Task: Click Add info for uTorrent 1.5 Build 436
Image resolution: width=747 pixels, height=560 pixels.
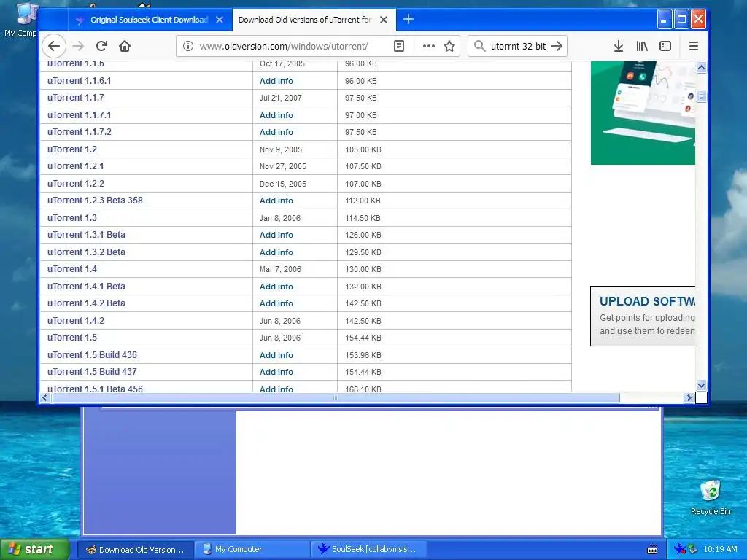Action: 276,355
